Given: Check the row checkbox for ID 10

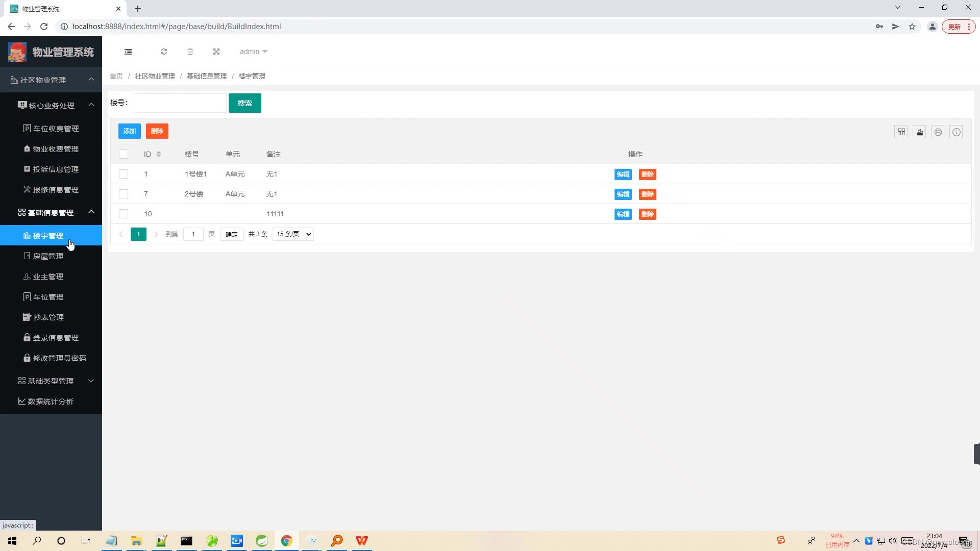Looking at the screenshot, I should (124, 214).
